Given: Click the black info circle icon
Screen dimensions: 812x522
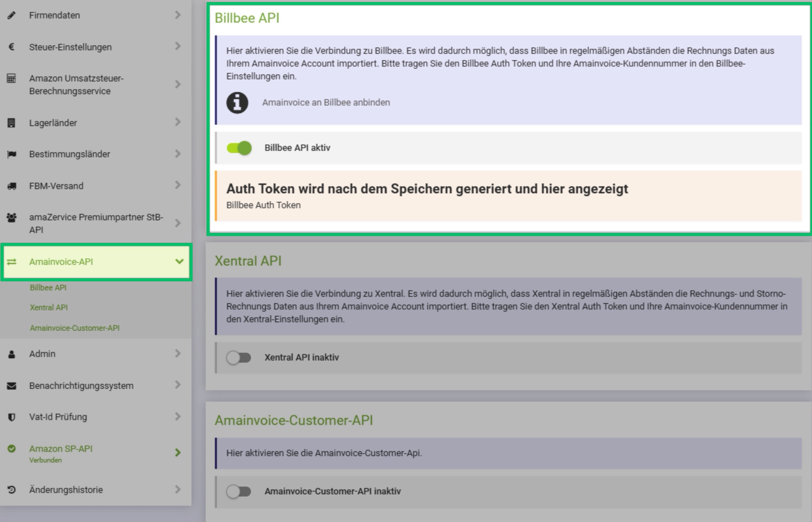Looking at the screenshot, I should [237, 103].
